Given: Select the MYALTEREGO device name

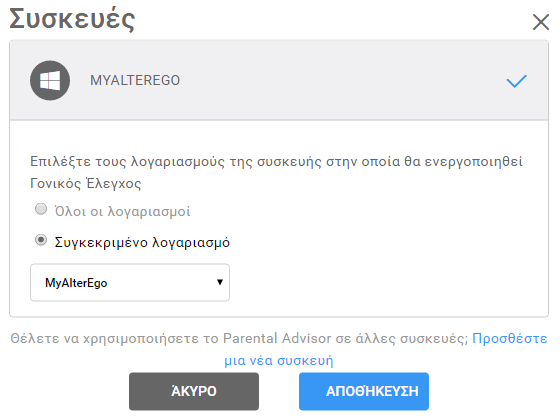Looking at the screenshot, I should point(135,80).
